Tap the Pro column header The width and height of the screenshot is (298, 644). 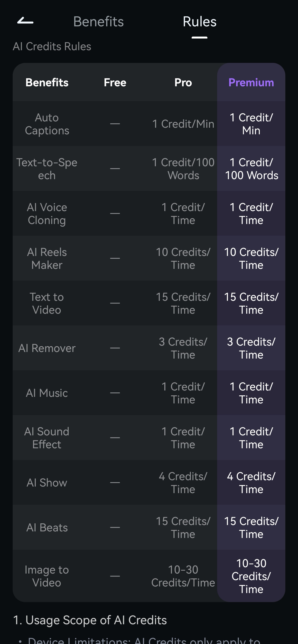tap(183, 82)
